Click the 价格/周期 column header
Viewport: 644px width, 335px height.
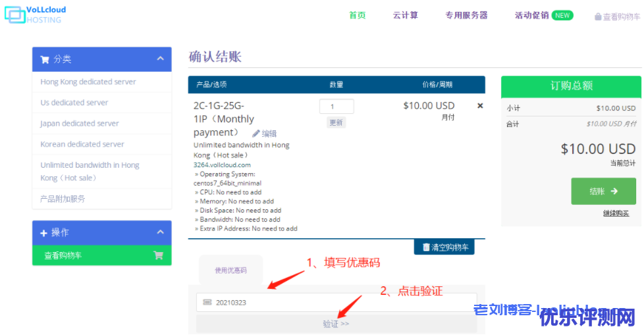click(437, 84)
